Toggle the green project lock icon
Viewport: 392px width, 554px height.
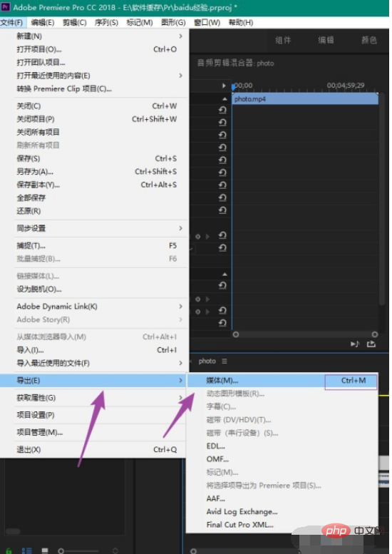[x=9, y=550]
